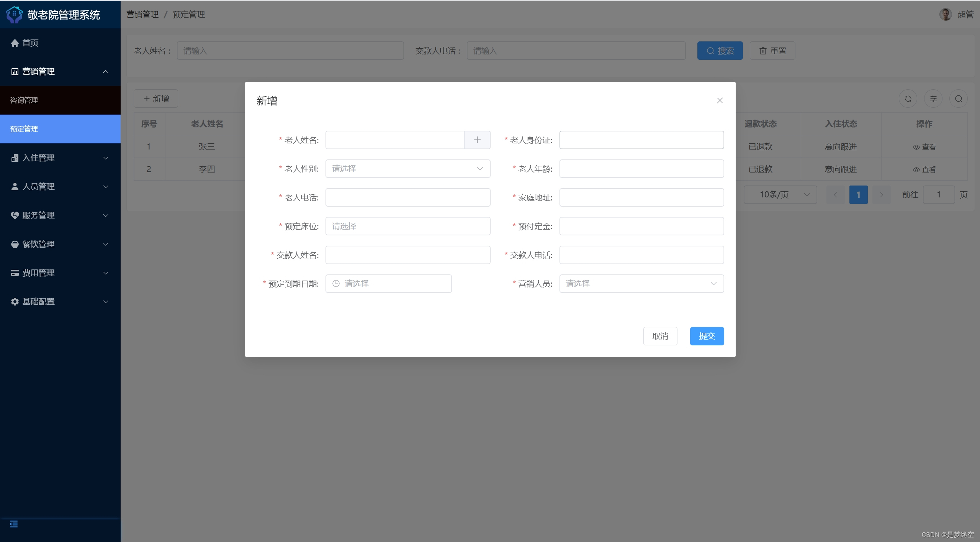
Task: Click the 取消 button
Action: (660, 336)
